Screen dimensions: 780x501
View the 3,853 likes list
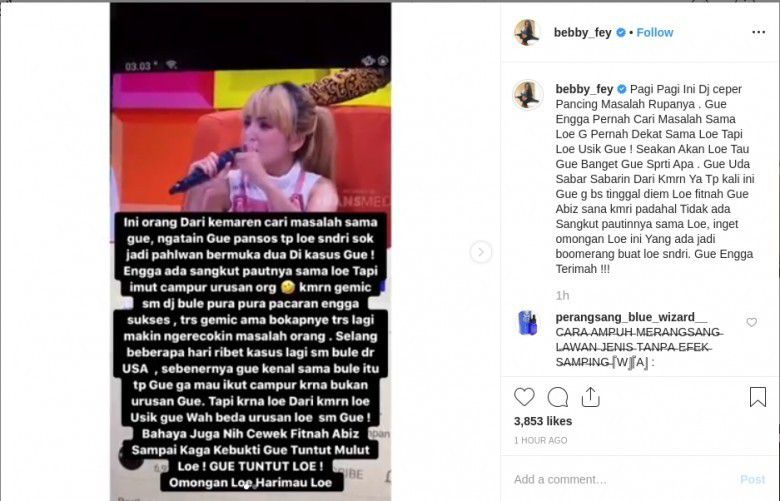pos(543,421)
